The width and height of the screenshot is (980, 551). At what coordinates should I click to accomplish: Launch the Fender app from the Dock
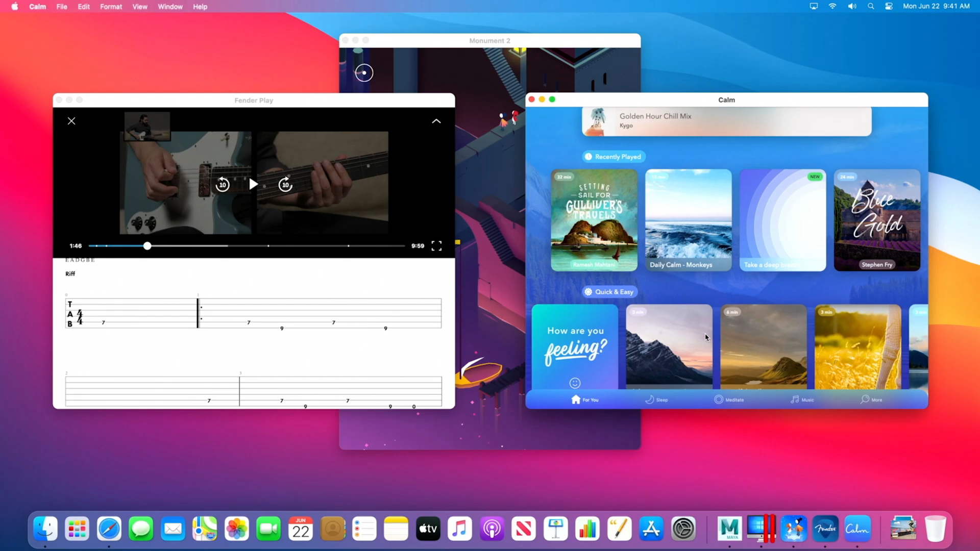825,529
